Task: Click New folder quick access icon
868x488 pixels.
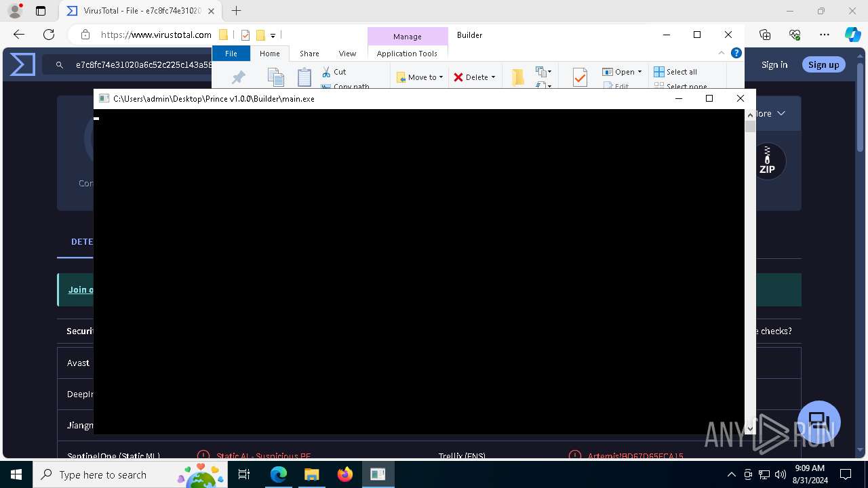Action: 260,35
